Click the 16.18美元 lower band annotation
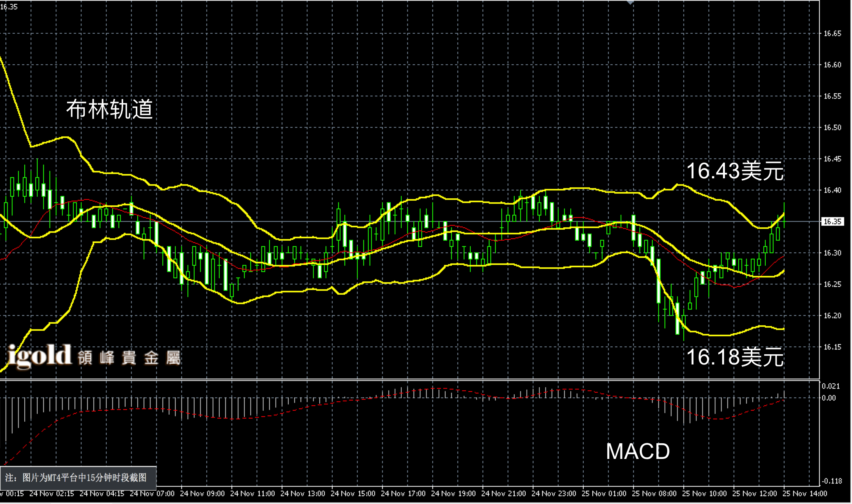The height and width of the screenshot is (504, 852). click(735, 357)
